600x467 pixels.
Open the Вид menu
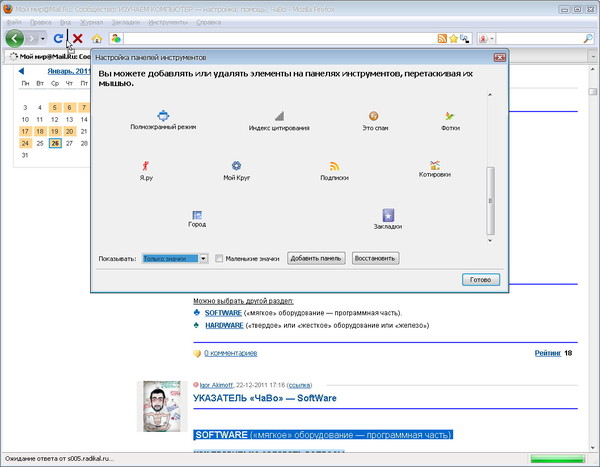(x=65, y=22)
